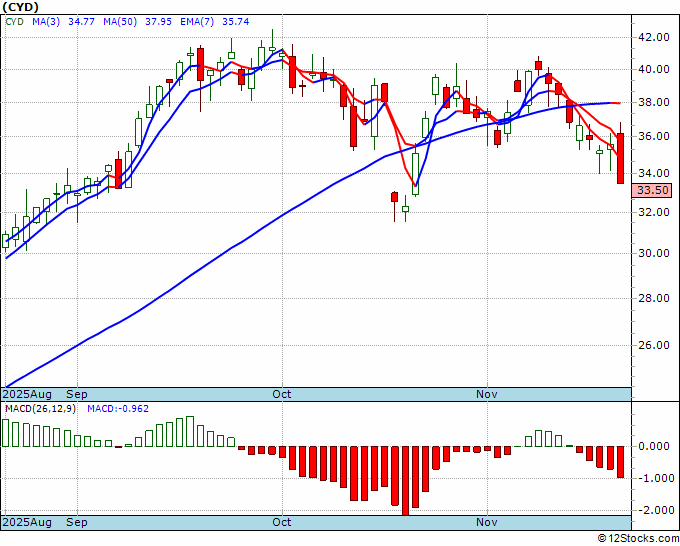Image resolution: width=680 pixels, height=546 pixels.
Task: Click the MA(3) indicator label
Action: pos(46,22)
